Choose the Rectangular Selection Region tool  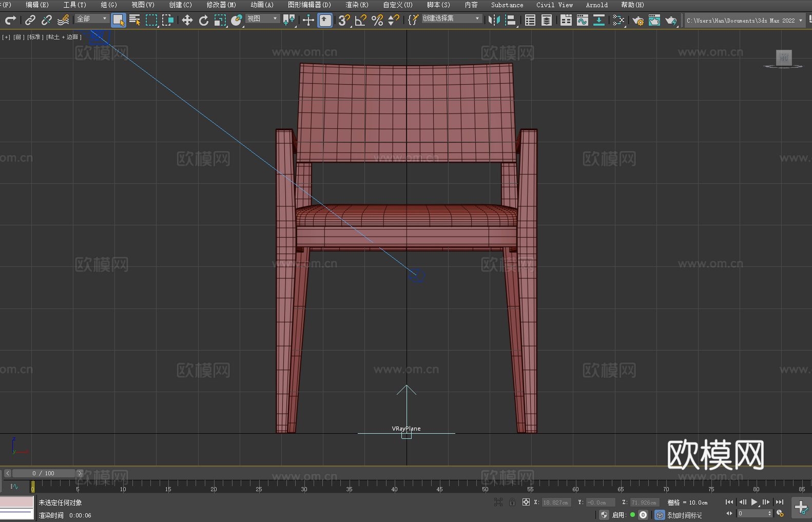click(151, 20)
